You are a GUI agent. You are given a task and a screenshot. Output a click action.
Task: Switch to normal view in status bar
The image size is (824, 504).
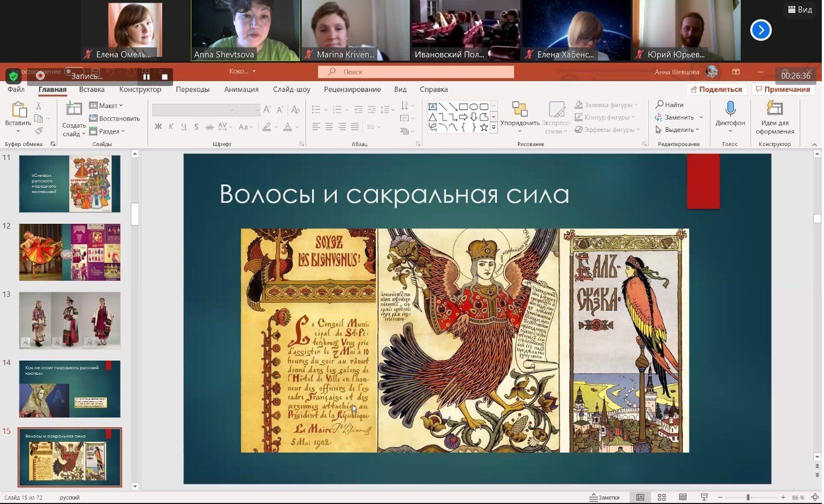tap(640, 498)
